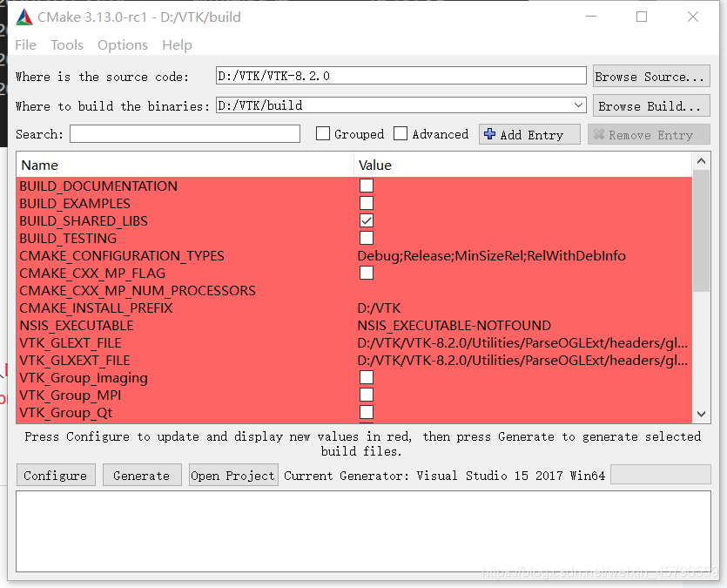This screenshot has width=727, height=588.
Task: Select the VTK_Group_Qt row name
Action: click(x=66, y=413)
